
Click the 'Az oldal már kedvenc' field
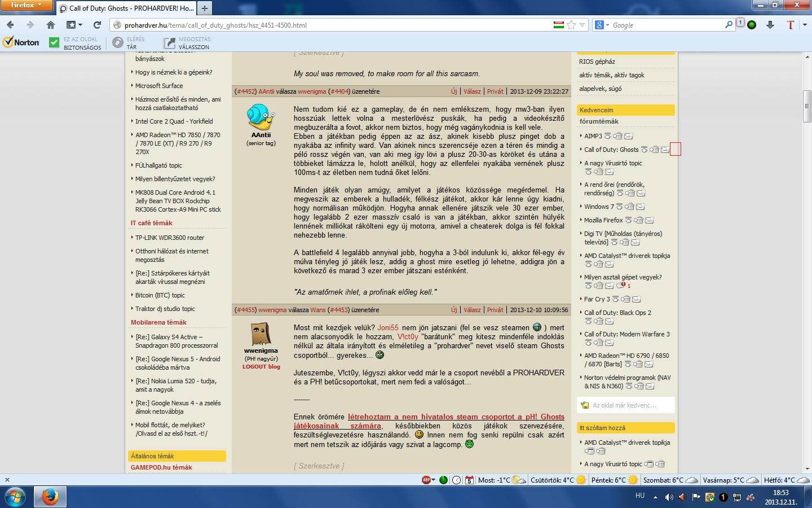[626, 405]
